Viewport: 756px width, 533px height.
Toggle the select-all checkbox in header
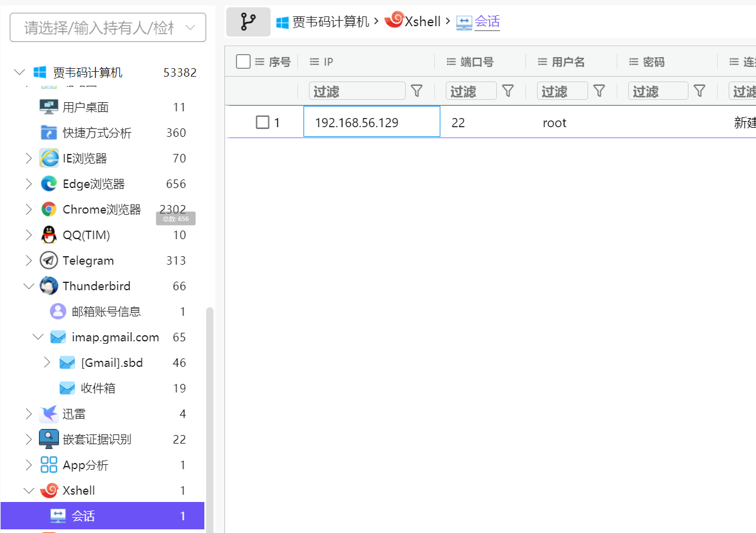(x=243, y=61)
